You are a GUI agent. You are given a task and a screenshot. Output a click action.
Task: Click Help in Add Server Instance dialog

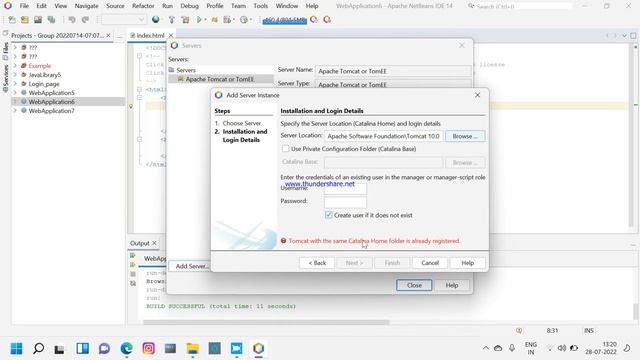468,263
